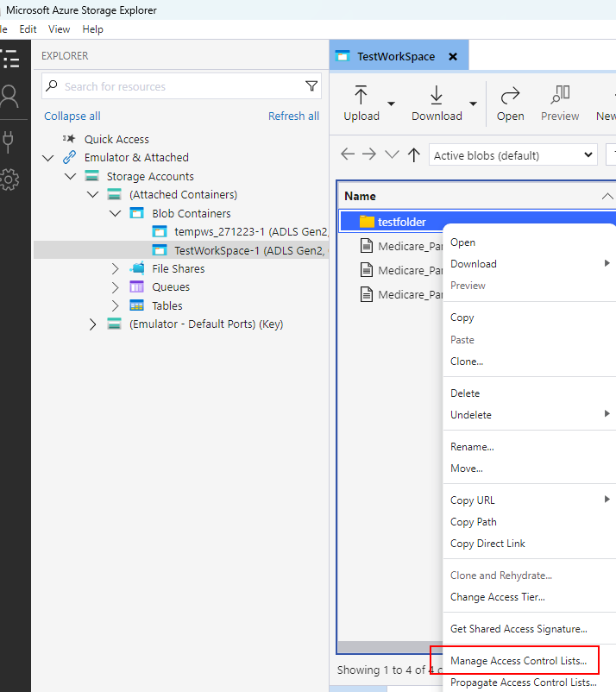Screen dimensions: 616x692
Task: Expand the File Shares node
Action: [115, 268]
